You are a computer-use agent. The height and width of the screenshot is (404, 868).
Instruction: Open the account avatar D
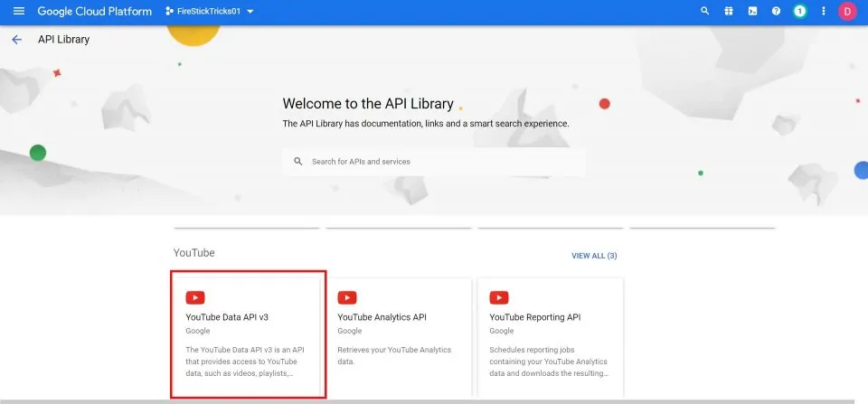[x=847, y=11]
